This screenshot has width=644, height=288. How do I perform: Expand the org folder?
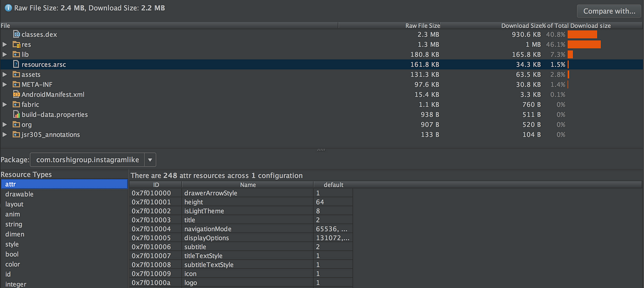coord(5,124)
